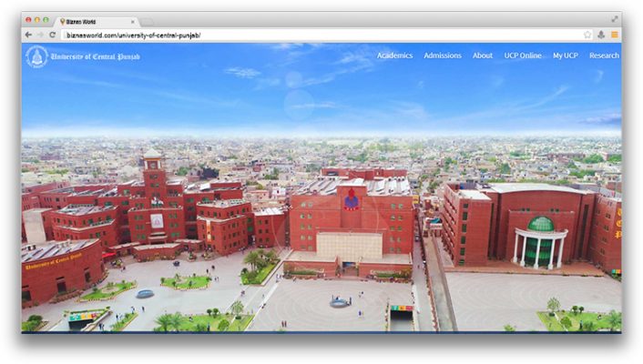Go to UCP Online
Screen dimensions: 643x364
tap(523, 56)
